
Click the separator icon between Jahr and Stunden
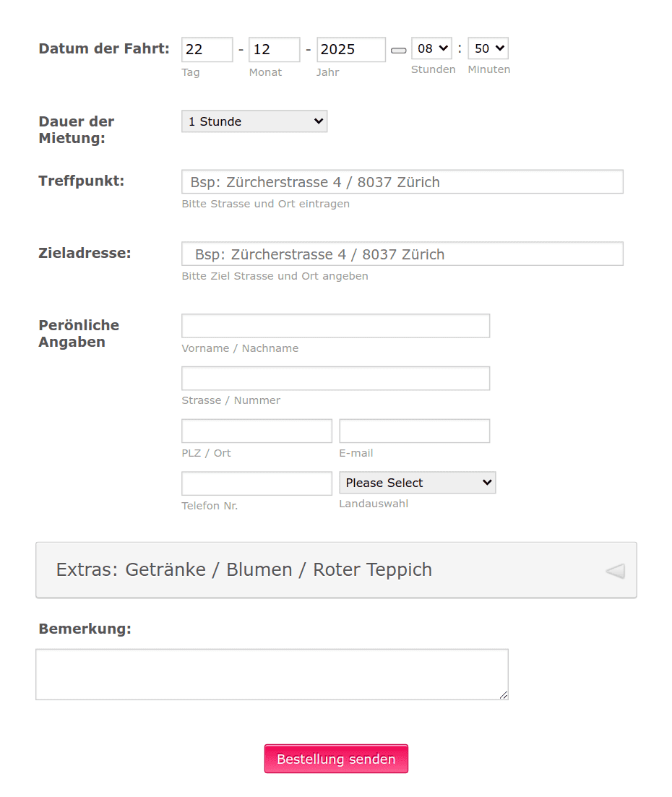(x=398, y=51)
